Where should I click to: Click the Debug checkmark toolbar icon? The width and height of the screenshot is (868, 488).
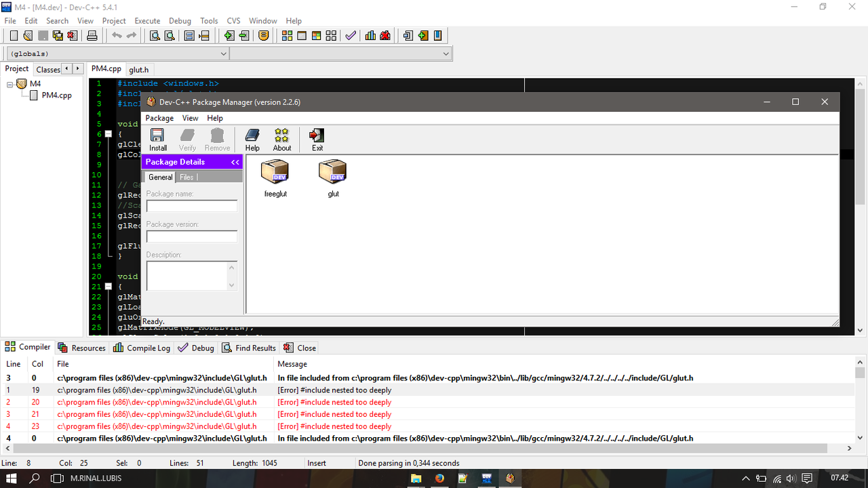(351, 36)
